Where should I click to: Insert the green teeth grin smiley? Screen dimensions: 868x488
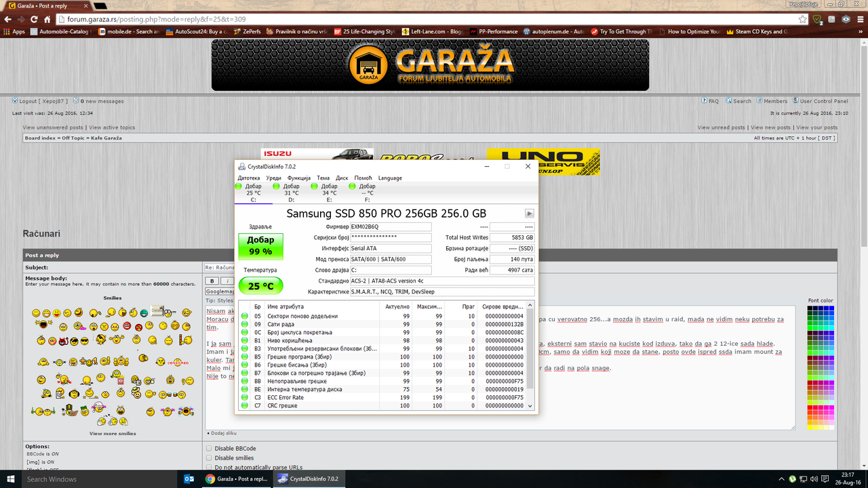point(144,312)
